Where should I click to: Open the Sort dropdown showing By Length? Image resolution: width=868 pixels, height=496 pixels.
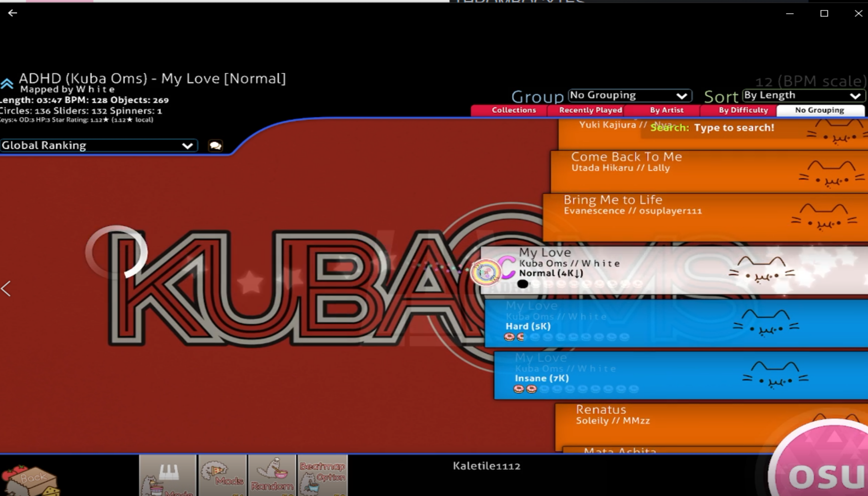[803, 95]
